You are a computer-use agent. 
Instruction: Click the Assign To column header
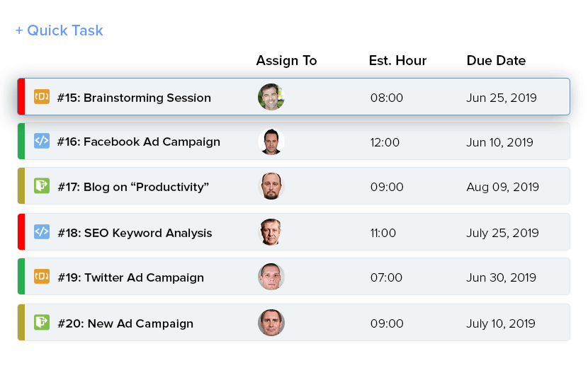pyautogui.click(x=286, y=61)
